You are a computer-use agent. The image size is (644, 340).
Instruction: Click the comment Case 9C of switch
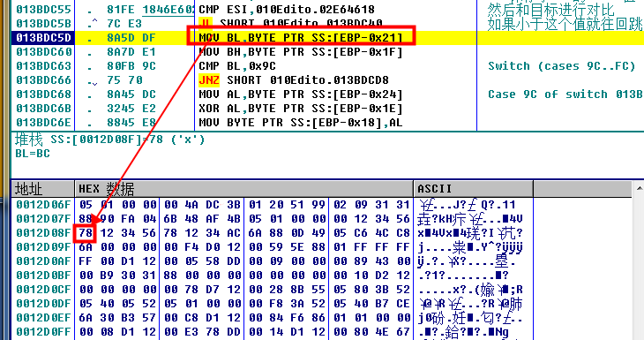[x=565, y=94]
